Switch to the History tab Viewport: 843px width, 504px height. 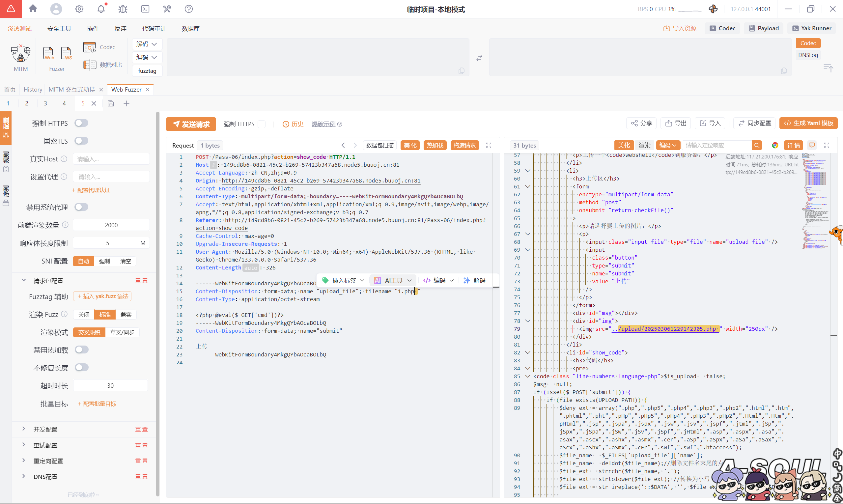33,89
